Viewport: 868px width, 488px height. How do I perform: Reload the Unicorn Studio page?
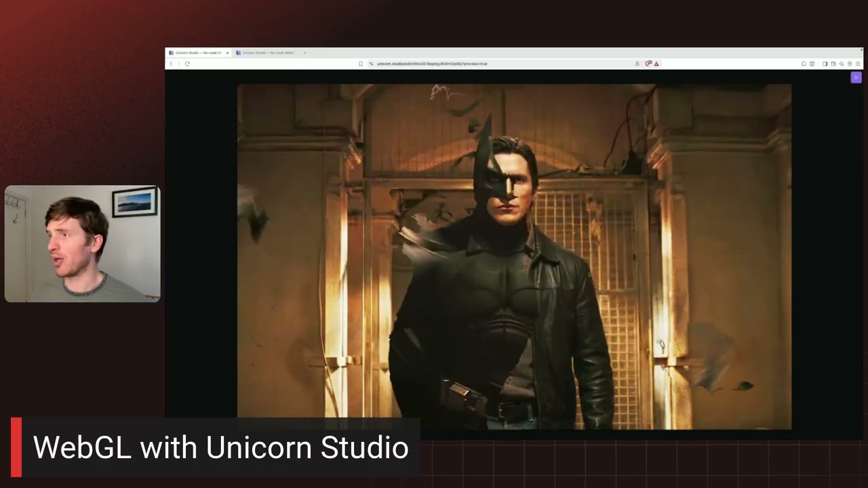187,64
